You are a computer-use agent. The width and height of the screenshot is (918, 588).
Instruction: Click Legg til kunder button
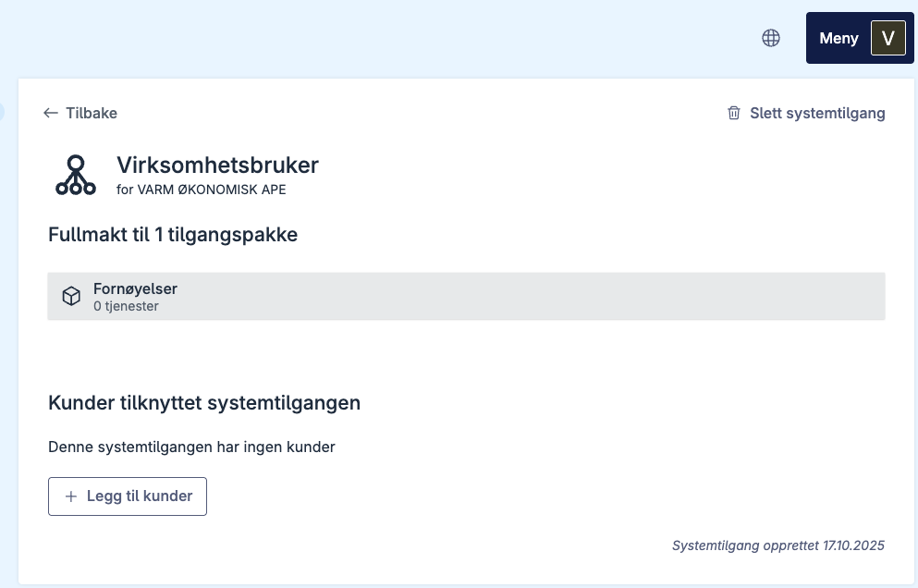128,496
